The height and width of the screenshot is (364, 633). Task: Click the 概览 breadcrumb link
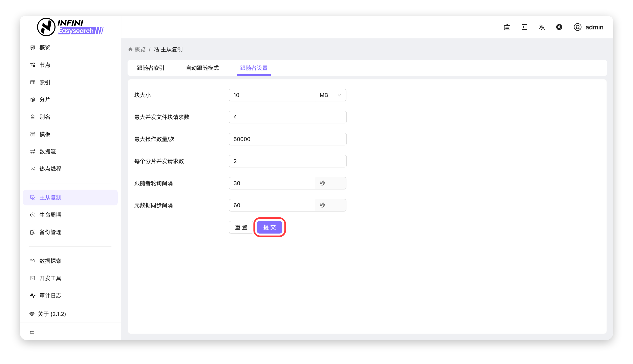click(x=140, y=50)
